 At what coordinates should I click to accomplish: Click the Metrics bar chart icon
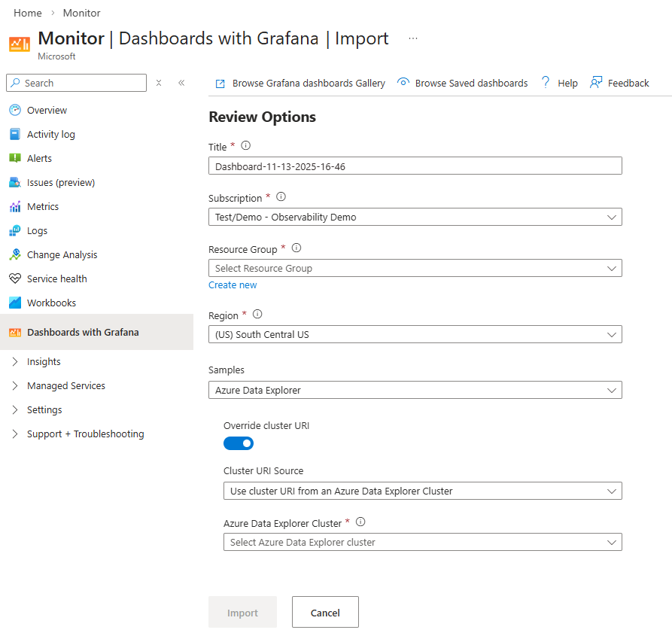click(x=15, y=206)
